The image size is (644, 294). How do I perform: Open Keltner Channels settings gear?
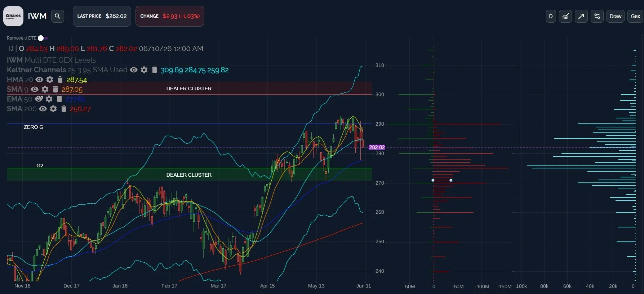(x=144, y=70)
